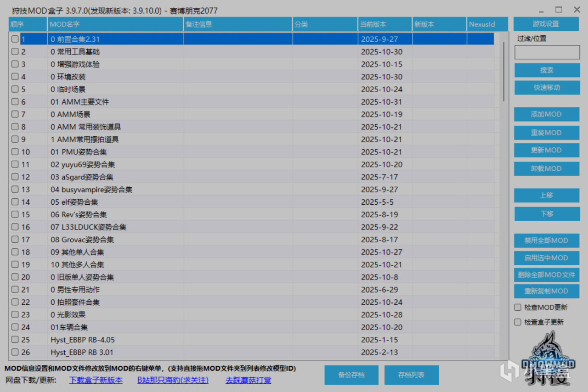Image resolution: width=588 pixels, height=392 pixels.
Task: Click the 分类 column header
Action: pos(325,24)
